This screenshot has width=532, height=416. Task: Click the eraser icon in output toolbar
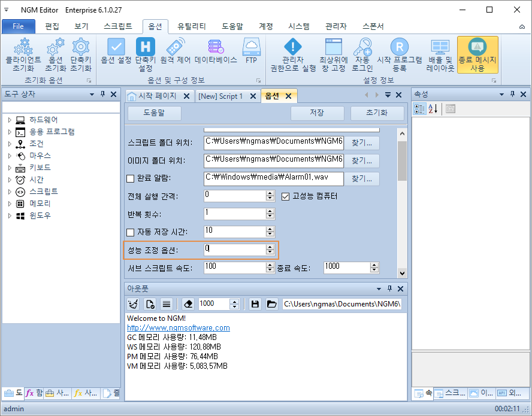(x=188, y=304)
